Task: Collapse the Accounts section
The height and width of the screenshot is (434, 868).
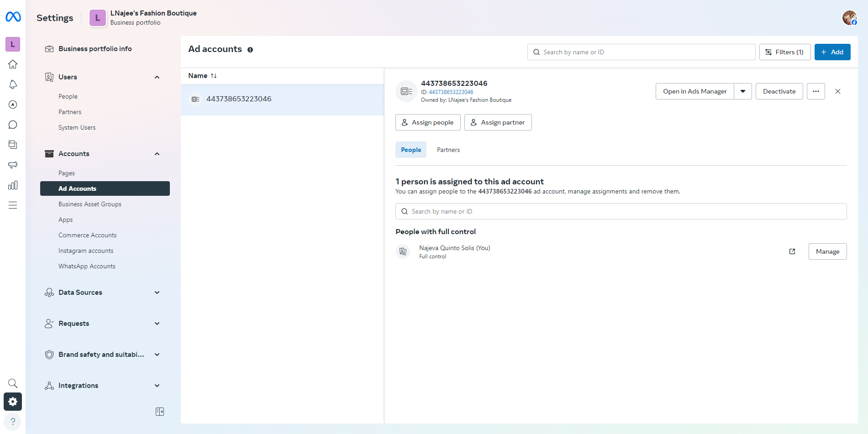Action: click(x=157, y=154)
